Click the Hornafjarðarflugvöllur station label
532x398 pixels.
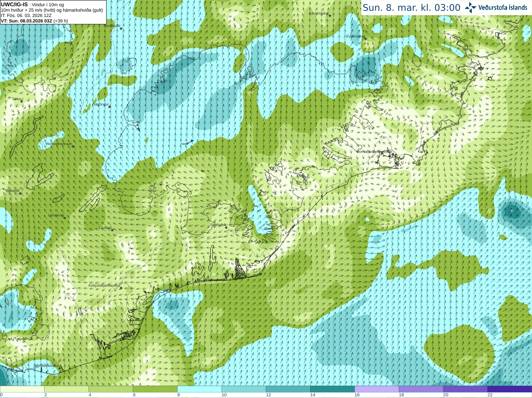(x=374, y=152)
